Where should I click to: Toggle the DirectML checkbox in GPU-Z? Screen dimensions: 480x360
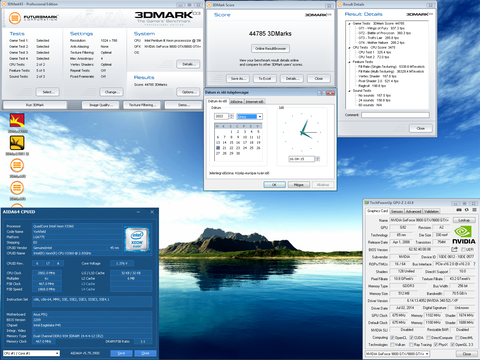(458, 338)
